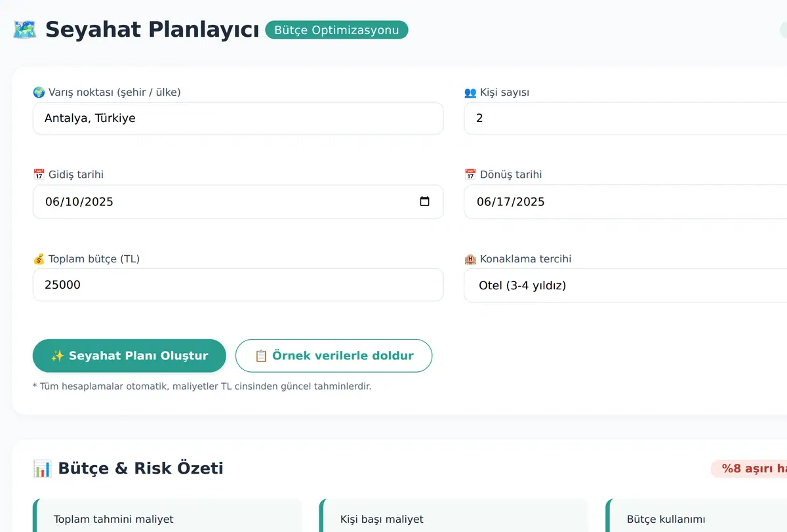Click the calendar emoji of Gidiş tarihi label

(x=39, y=174)
